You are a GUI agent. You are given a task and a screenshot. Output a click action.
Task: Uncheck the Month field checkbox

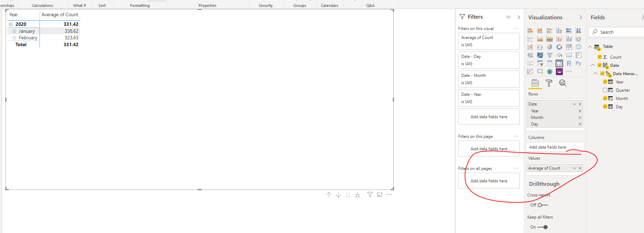(x=605, y=98)
